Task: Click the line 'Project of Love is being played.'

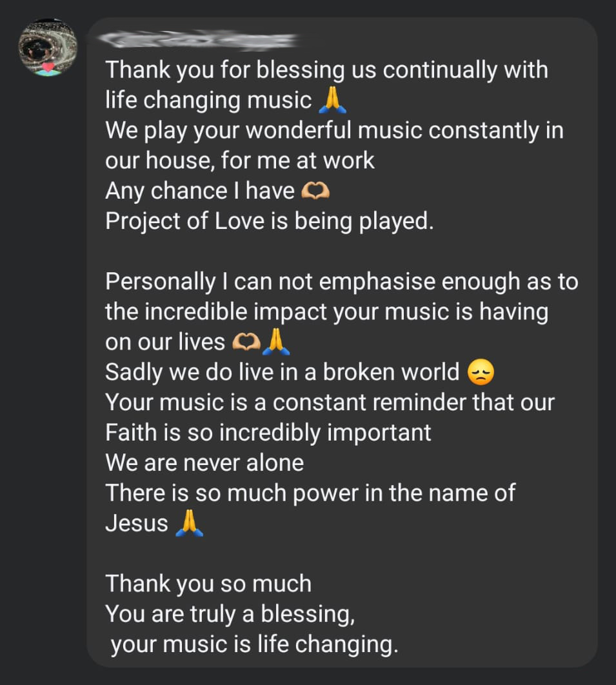Action: [x=268, y=221]
